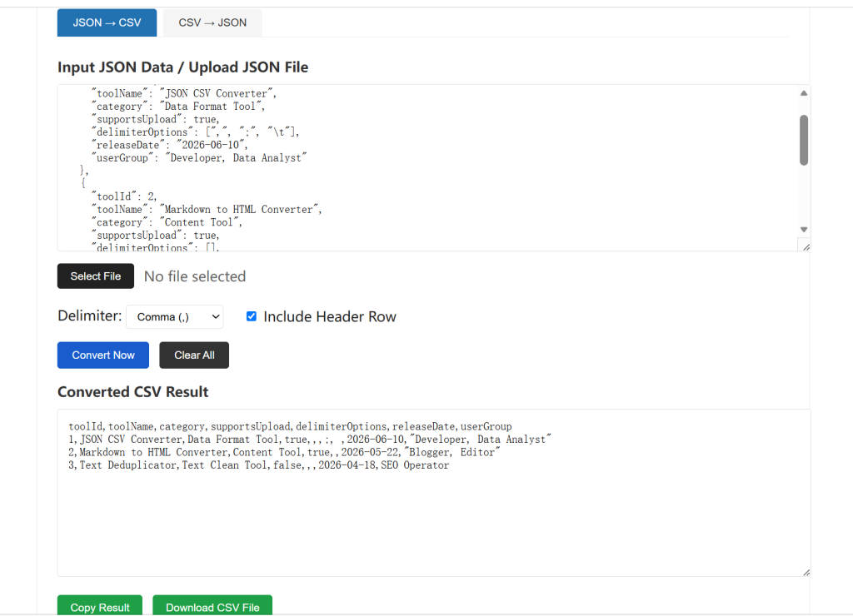Click the CSV header row starting 'toolId,toolName'
Image resolution: width=853 pixels, height=616 pixels.
(x=290, y=427)
